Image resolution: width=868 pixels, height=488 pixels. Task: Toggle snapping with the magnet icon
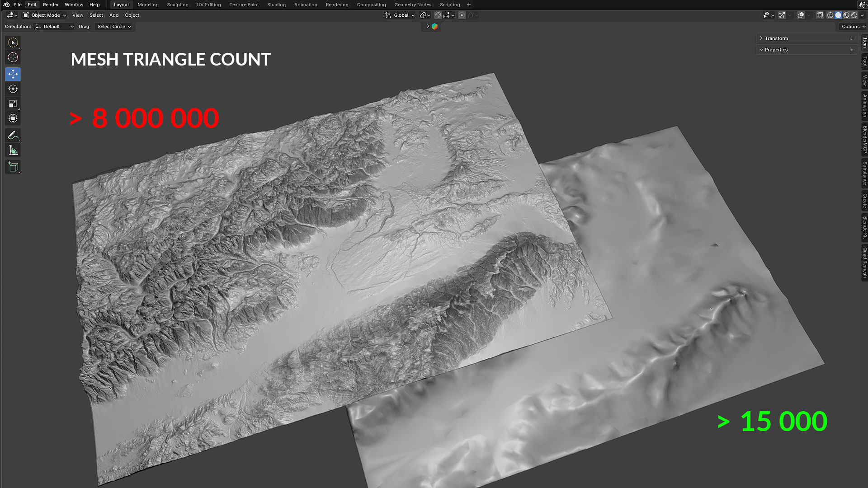coord(437,15)
